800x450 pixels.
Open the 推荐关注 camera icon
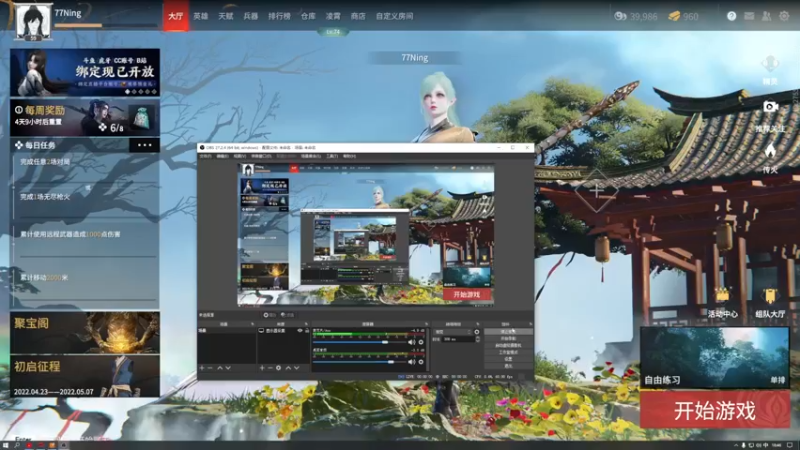pyautogui.click(x=770, y=107)
